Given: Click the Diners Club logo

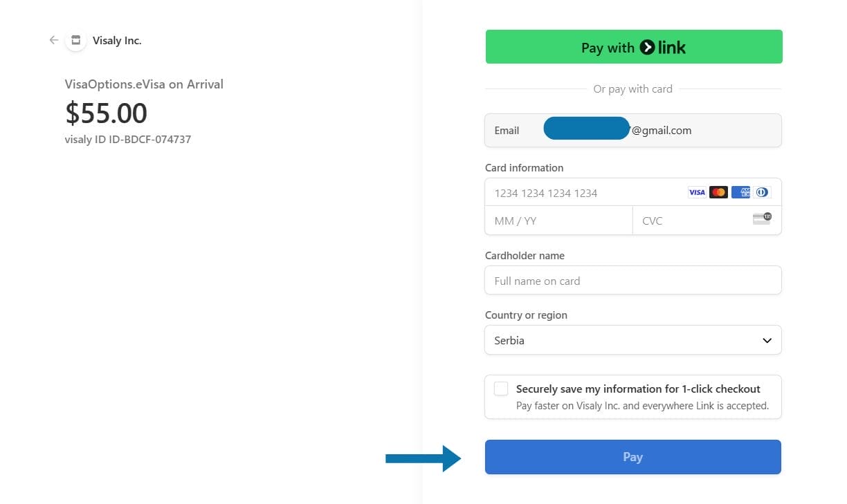Looking at the screenshot, I should click(x=762, y=192).
